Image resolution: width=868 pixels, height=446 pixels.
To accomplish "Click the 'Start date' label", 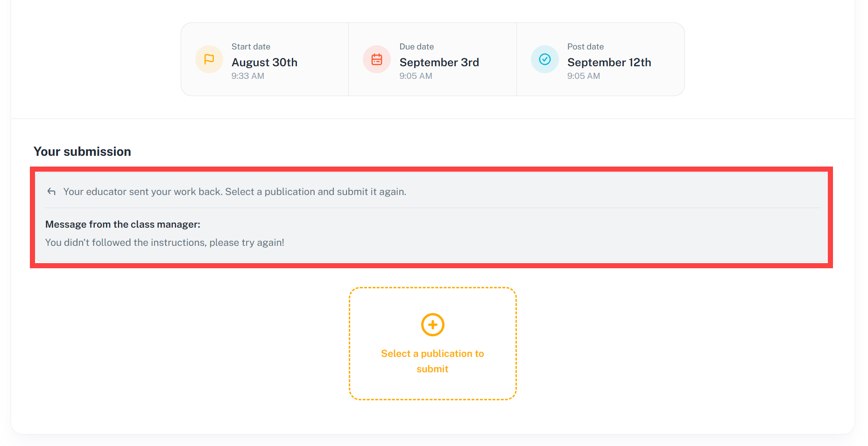I will coord(251,47).
